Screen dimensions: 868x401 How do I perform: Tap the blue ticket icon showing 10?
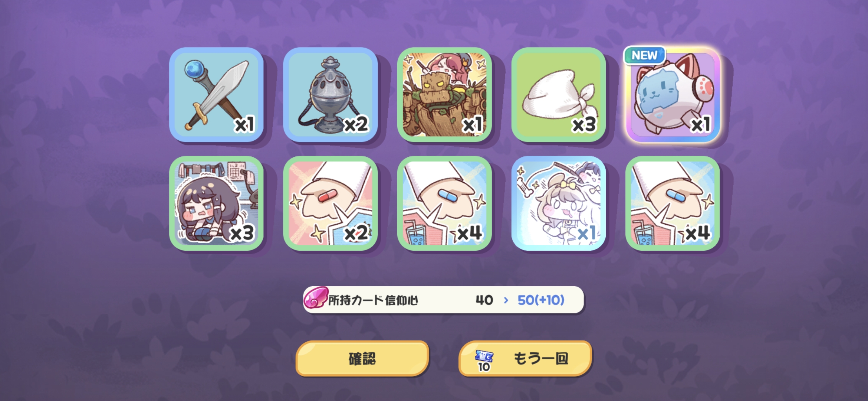coord(484,361)
